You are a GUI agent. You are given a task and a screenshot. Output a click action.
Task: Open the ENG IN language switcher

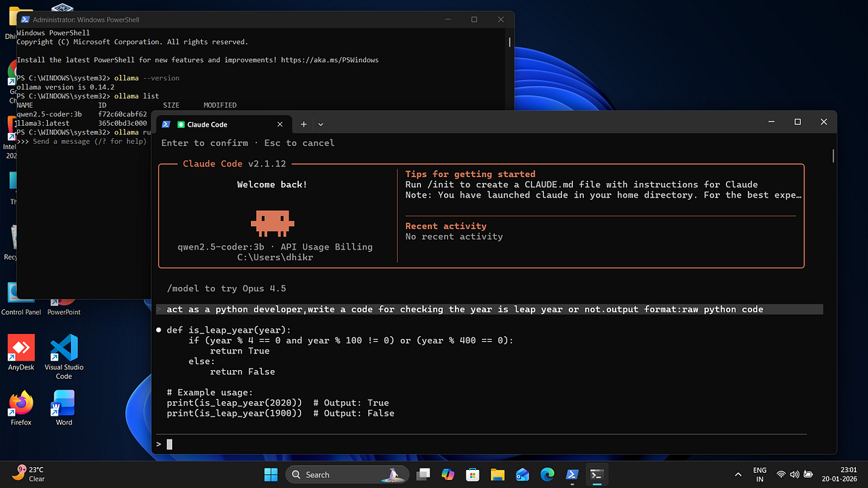pyautogui.click(x=759, y=474)
